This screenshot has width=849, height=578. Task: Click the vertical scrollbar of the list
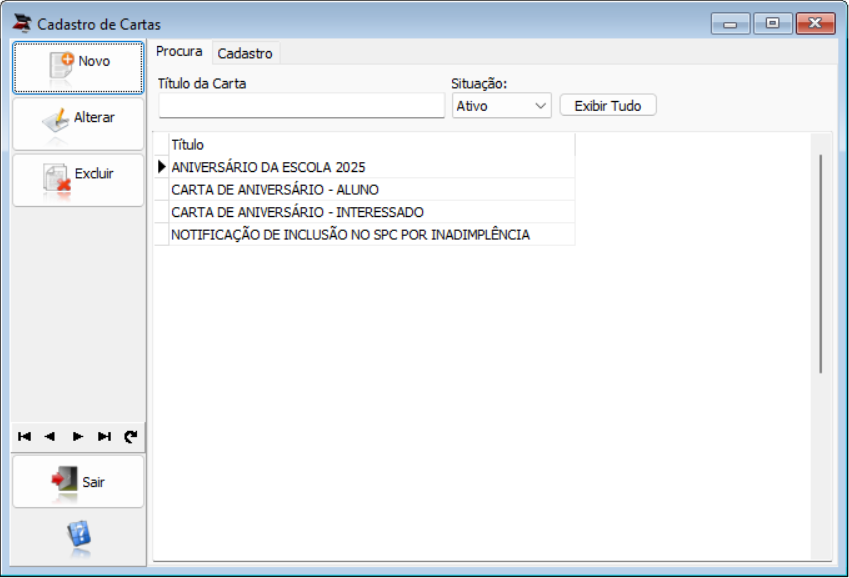coord(821,264)
